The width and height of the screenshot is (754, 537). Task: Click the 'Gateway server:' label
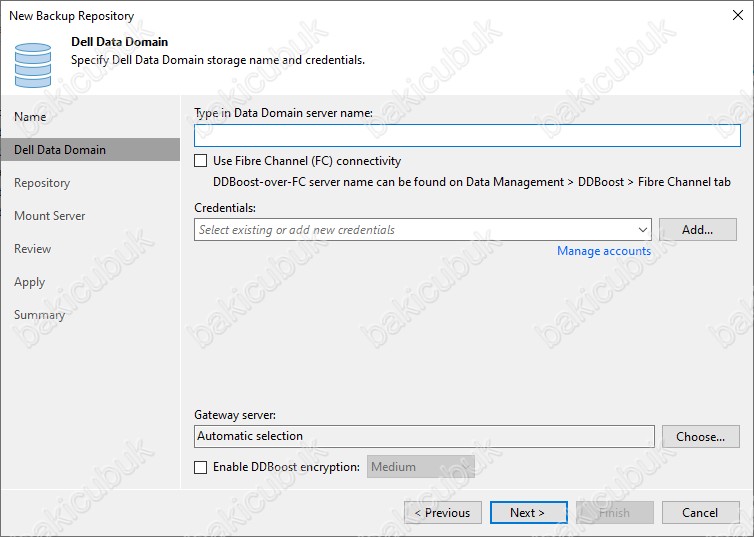(235, 415)
